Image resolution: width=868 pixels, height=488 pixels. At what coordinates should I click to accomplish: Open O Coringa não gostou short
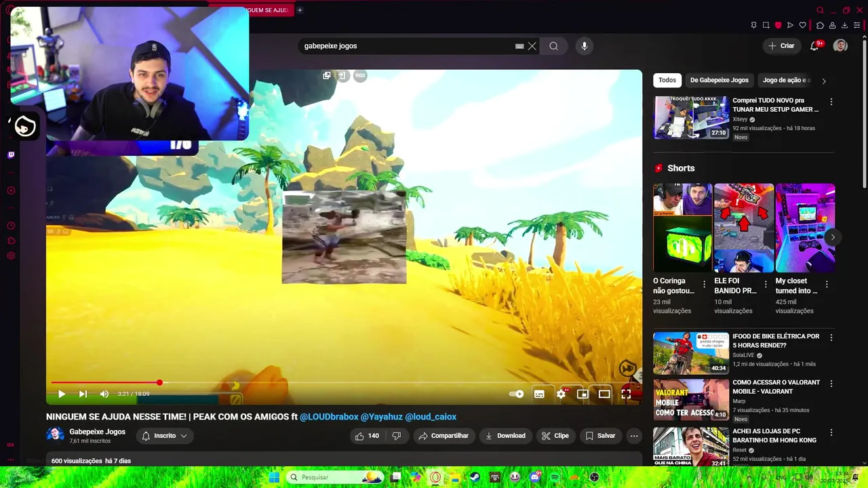coord(682,228)
